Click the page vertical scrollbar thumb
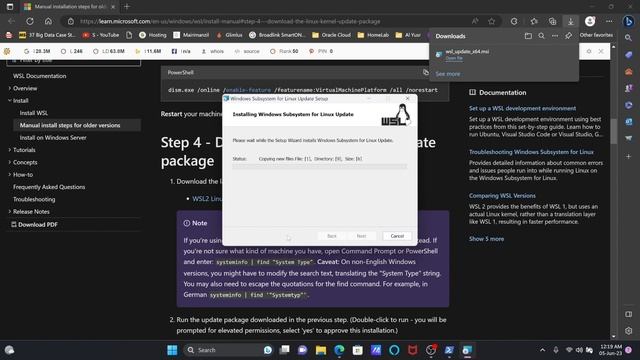 (x=614, y=131)
